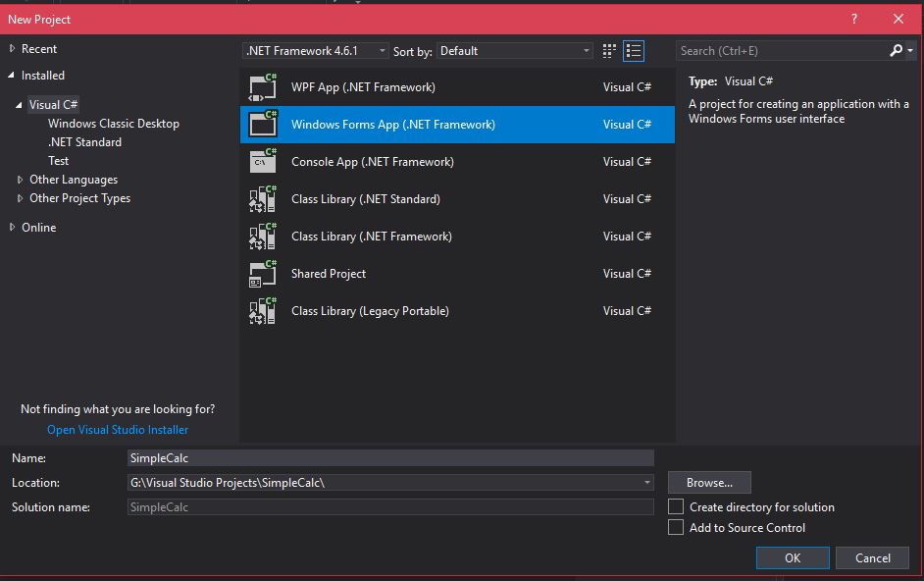The height and width of the screenshot is (581, 924).
Task: Switch to medium icons list view
Action: [634, 51]
